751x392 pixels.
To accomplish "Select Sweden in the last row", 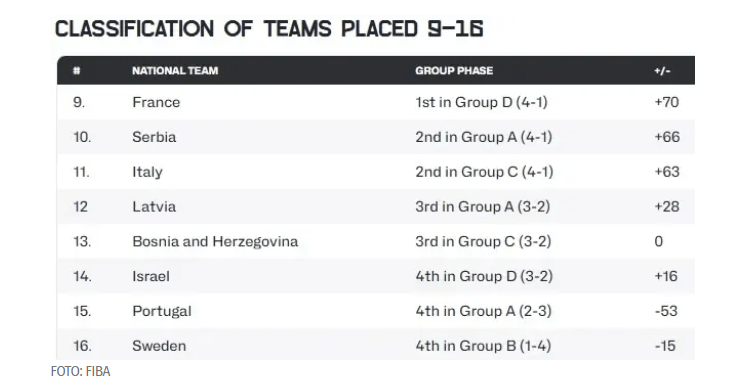I will 159,346.
